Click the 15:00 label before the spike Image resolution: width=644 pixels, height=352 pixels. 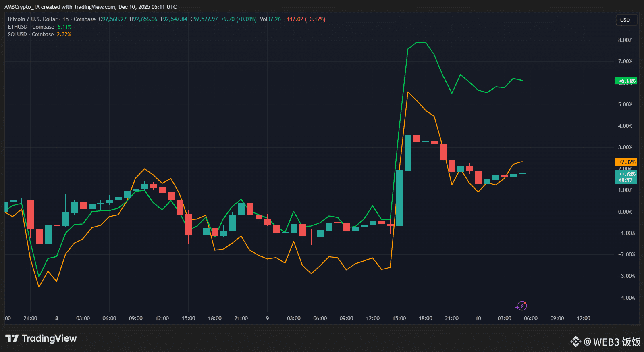[399, 318]
